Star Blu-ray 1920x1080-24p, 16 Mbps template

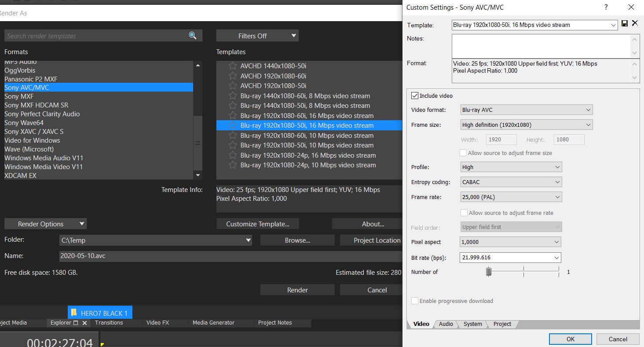point(233,155)
